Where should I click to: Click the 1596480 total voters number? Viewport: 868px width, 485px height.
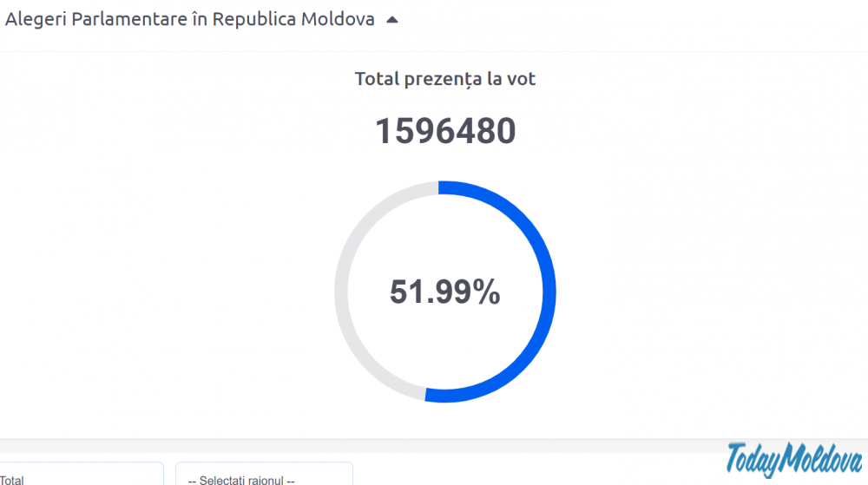[445, 131]
